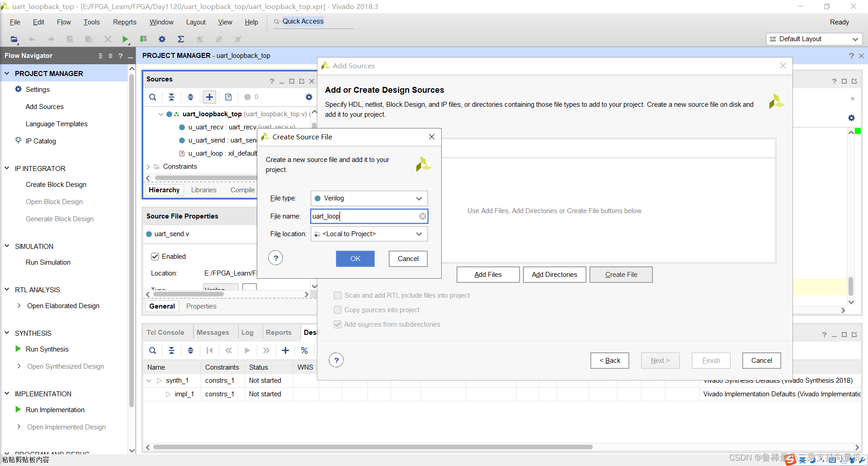Click the Open Project toolbar icon
The height and width of the screenshot is (466, 868).
pos(14,39)
